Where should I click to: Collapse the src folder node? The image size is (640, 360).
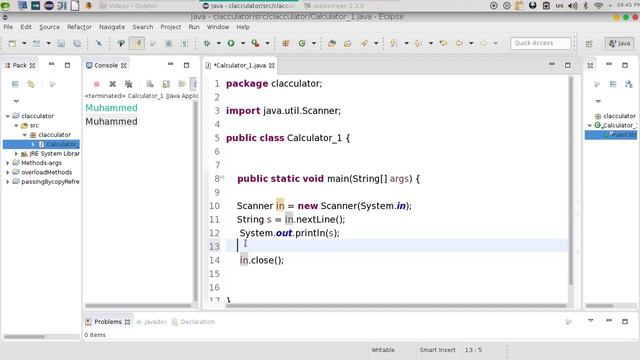point(16,125)
